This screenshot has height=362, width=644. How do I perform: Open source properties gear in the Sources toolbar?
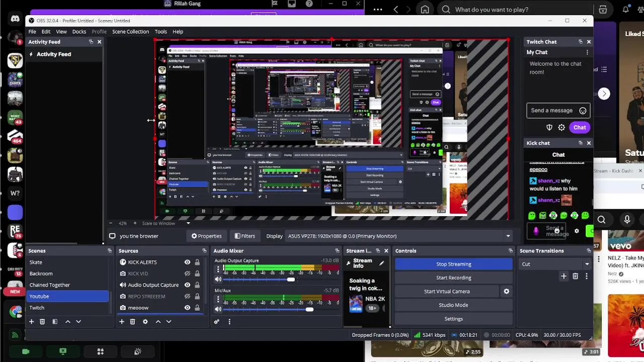pos(145,322)
